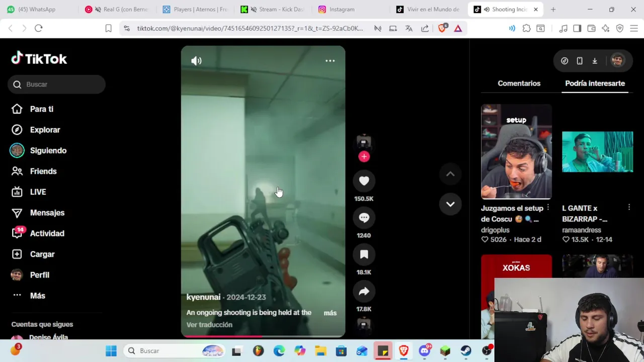Bookmark this page in the browser toolbar
Viewport: 644px width, 362px height.
click(108, 29)
